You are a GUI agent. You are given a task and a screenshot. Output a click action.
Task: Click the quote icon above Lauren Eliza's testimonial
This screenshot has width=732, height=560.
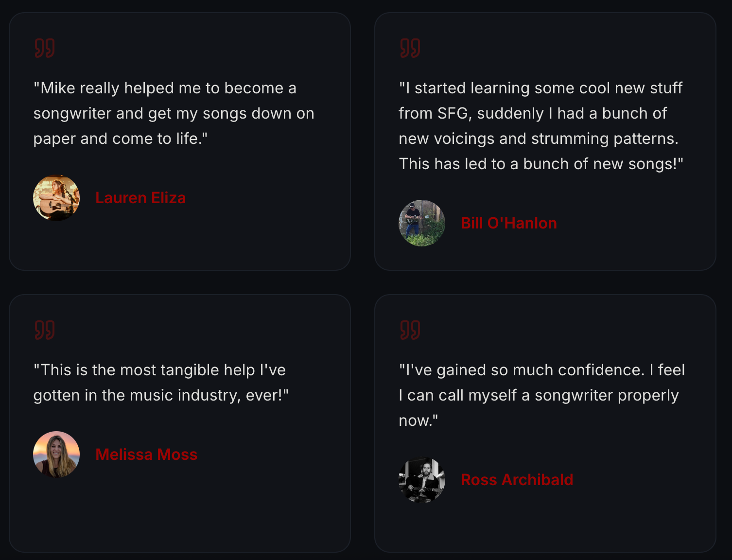pyautogui.click(x=44, y=48)
